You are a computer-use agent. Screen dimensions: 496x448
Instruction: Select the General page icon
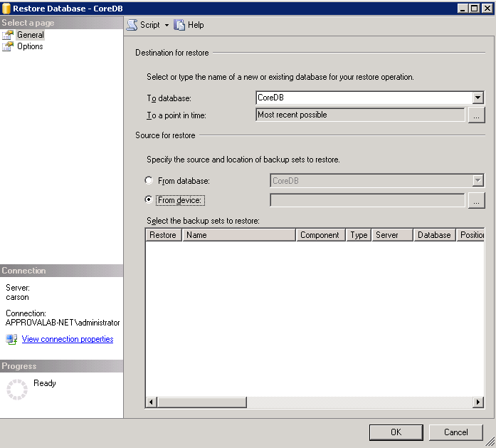pos(8,35)
